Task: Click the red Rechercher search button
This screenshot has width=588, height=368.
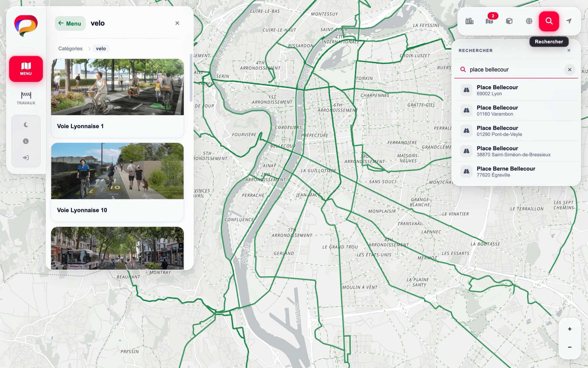Action: [x=549, y=21]
